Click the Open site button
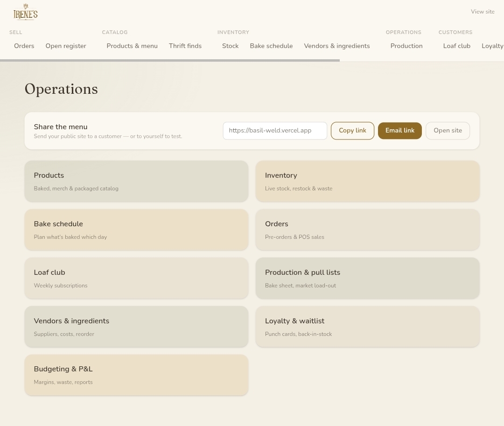This screenshot has height=426, width=504. point(448,131)
